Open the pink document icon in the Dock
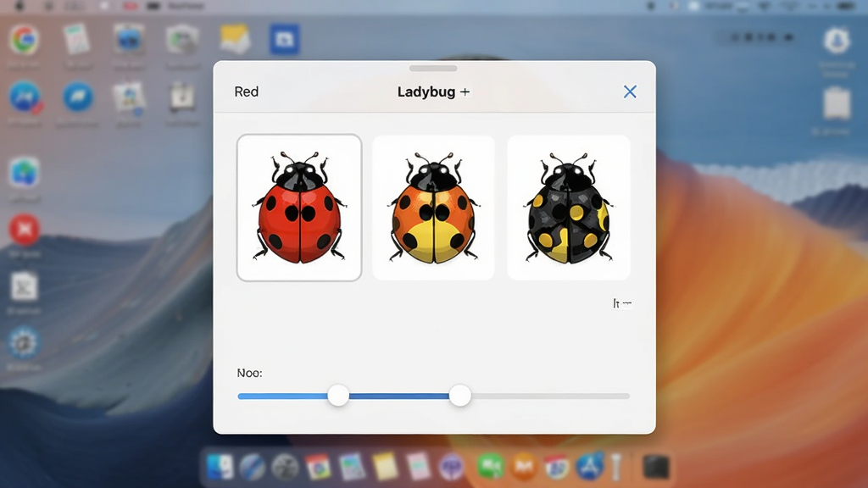868x488 pixels. pos(418,467)
